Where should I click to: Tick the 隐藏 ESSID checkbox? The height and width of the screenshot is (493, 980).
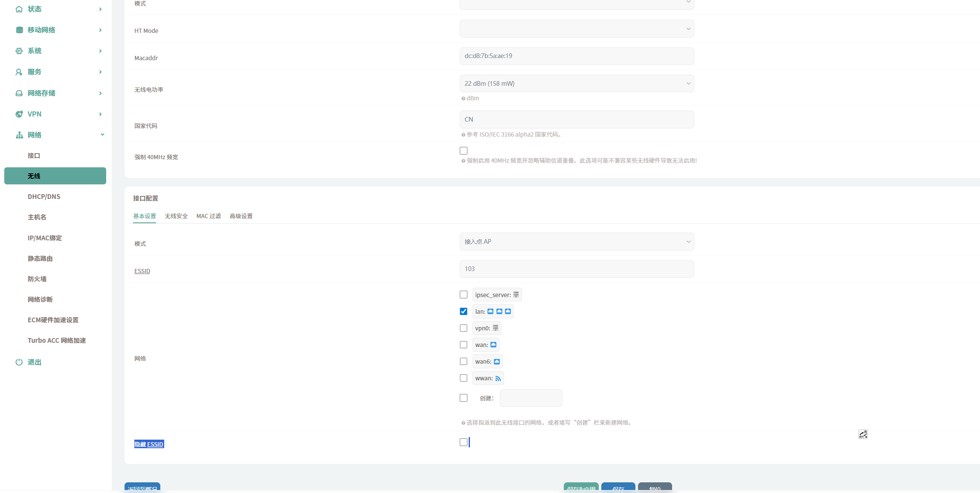click(x=464, y=442)
